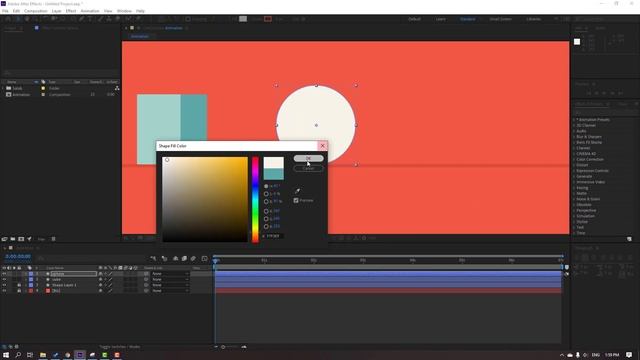Click the original teal color swatch
The height and width of the screenshot is (360, 640).
pos(273,174)
